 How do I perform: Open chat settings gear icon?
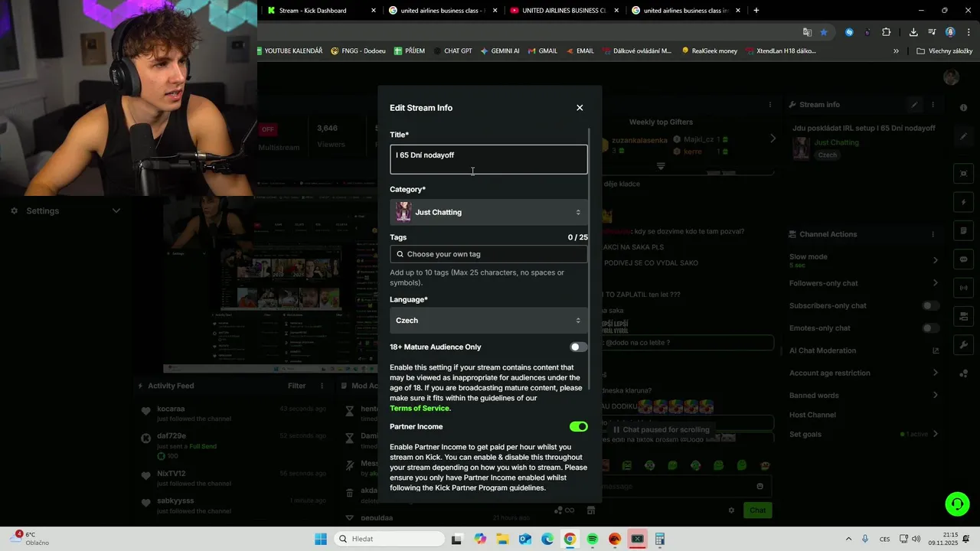point(731,510)
